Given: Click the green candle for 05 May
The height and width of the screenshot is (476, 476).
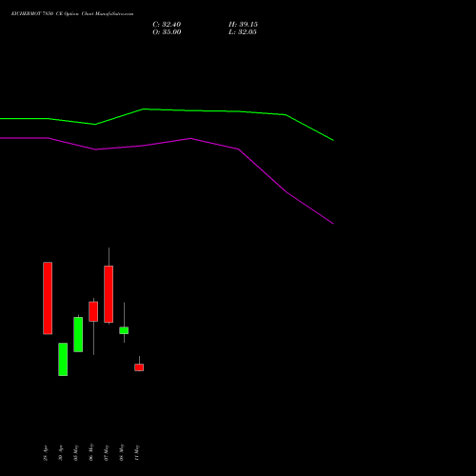Looking at the screenshot, I should click(78, 334).
